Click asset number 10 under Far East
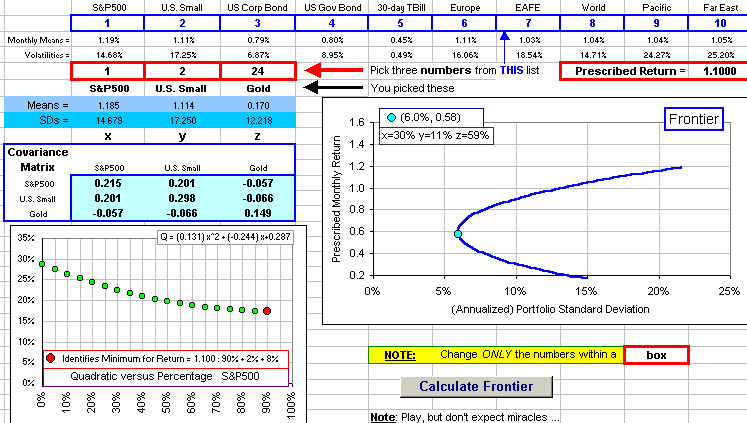 pos(720,23)
